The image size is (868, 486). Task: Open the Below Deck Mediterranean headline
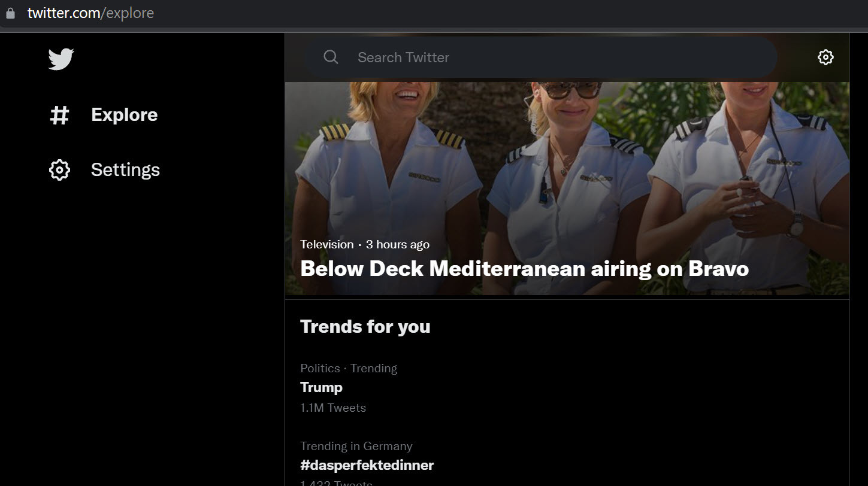[524, 269]
